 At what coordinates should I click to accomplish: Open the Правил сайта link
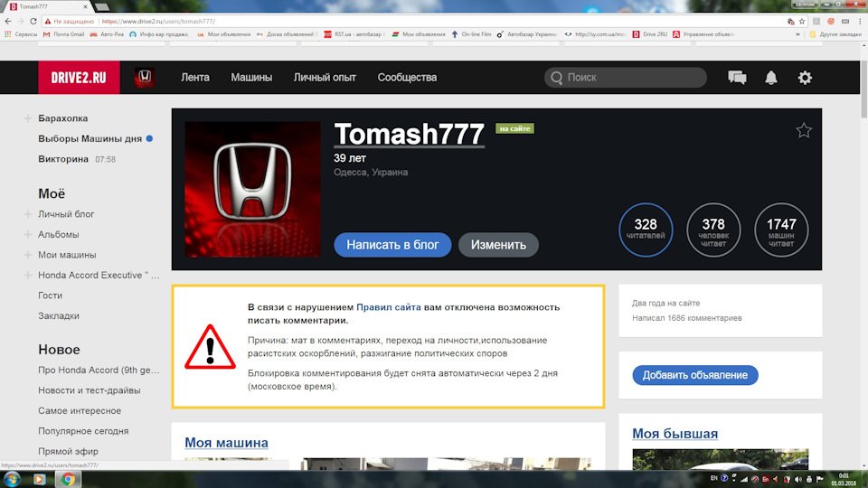click(388, 307)
